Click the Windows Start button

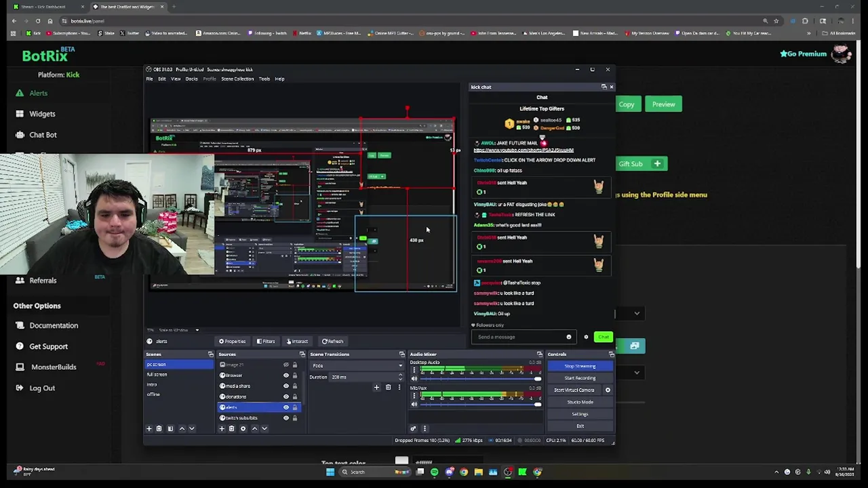[330, 472]
